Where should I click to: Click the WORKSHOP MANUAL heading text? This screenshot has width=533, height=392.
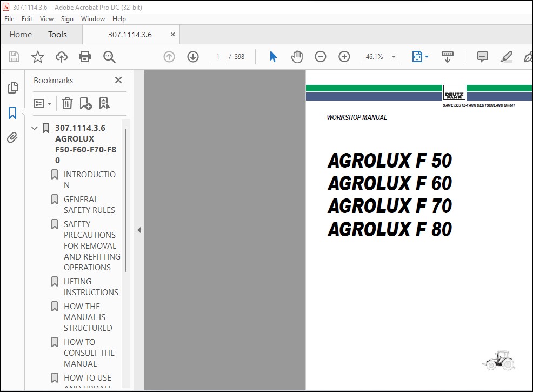click(357, 118)
